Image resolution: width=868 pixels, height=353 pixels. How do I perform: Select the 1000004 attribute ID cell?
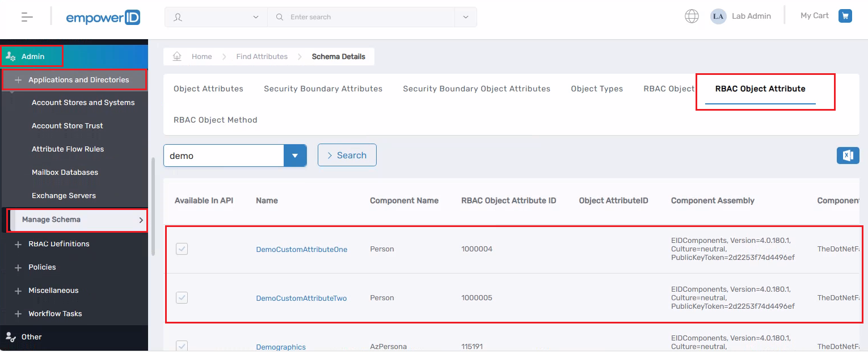pos(477,249)
